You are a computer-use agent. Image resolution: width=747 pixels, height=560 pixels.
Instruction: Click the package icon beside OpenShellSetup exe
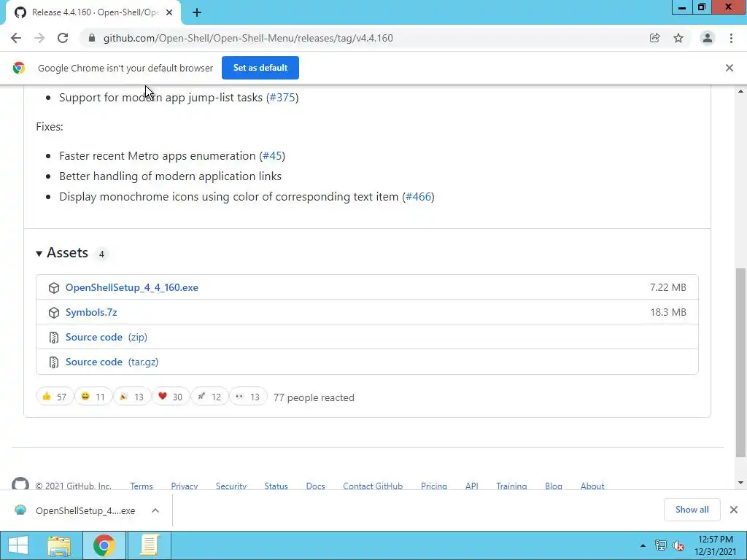click(54, 288)
